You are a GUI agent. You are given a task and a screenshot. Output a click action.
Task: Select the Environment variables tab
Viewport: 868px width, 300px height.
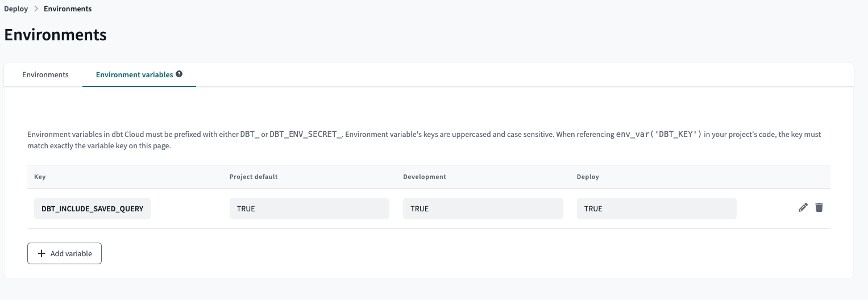pyautogui.click(x=134, y=74)
